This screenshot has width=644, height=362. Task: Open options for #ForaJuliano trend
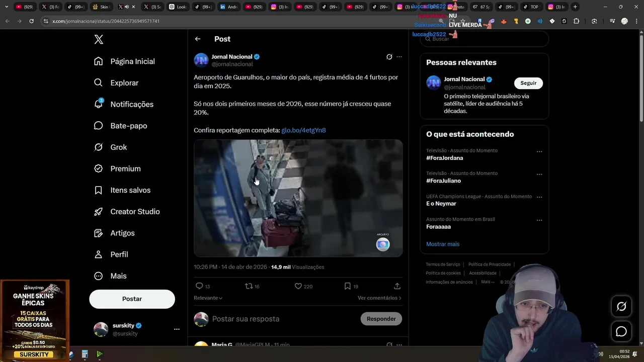click(539, 174)
